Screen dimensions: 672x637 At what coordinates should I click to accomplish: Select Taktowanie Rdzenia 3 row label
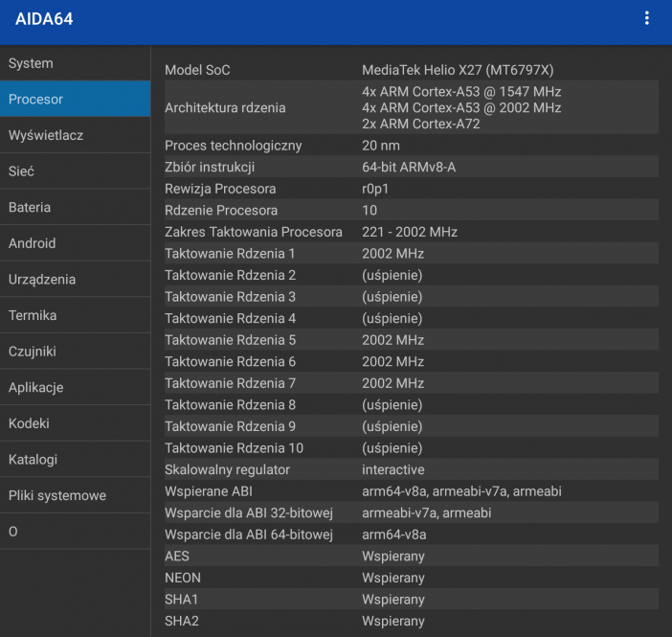point(230,297)
